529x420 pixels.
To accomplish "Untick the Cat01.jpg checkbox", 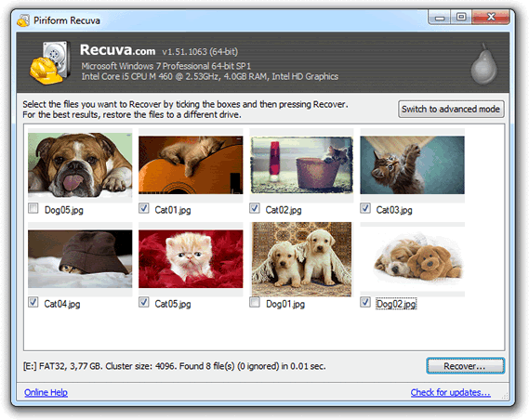I will (x=144, y=208).
